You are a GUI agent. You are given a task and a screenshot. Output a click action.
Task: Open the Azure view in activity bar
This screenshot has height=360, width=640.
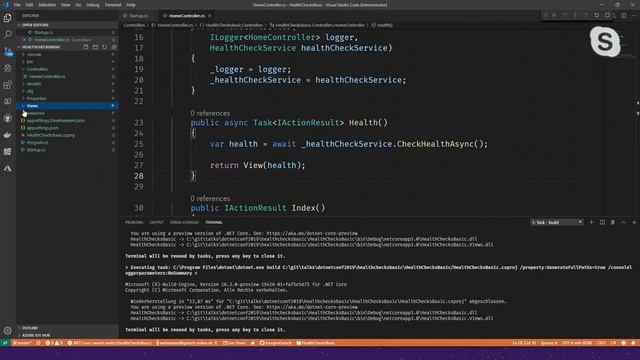pyautogui.click(x=7, y=168)
